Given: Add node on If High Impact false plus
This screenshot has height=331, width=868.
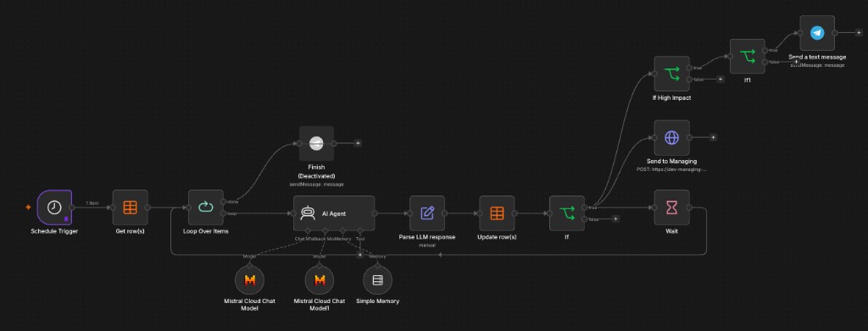Looking at the screenshot, I should pos(721,79).
